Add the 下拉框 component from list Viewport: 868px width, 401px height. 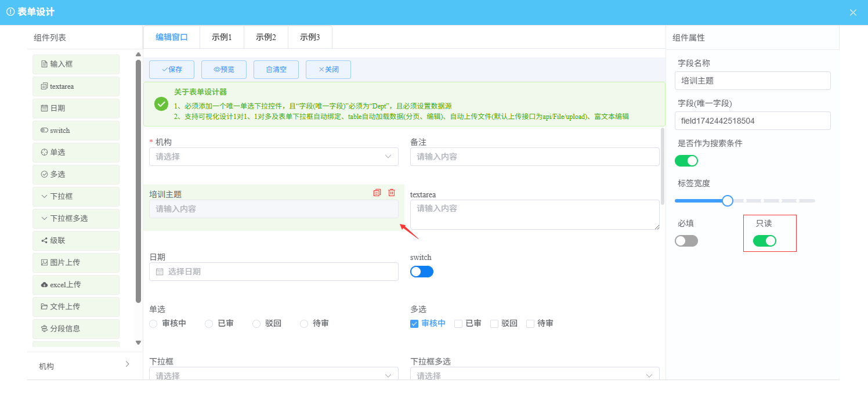point(76,197)
